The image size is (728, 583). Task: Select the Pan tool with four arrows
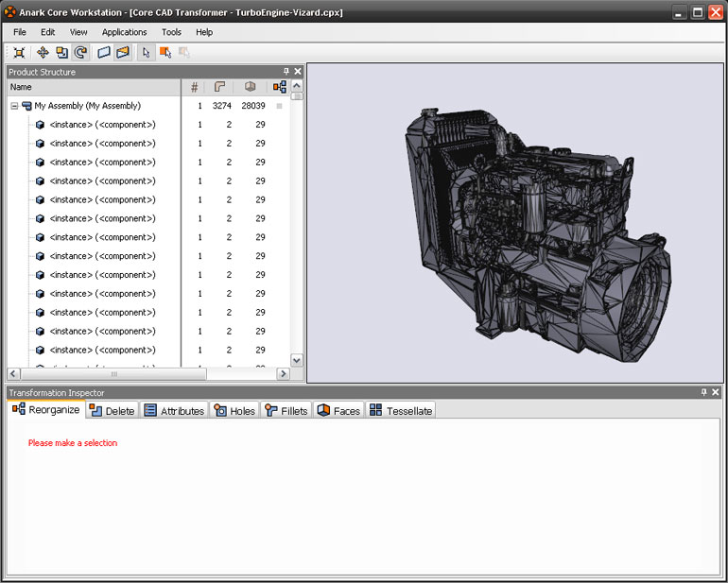(x=43, y=53)
